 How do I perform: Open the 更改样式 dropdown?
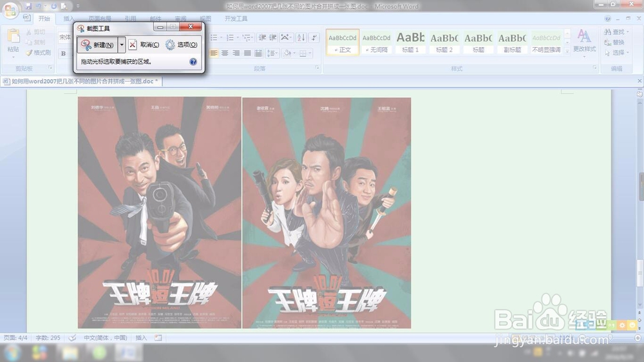(585, 43)
